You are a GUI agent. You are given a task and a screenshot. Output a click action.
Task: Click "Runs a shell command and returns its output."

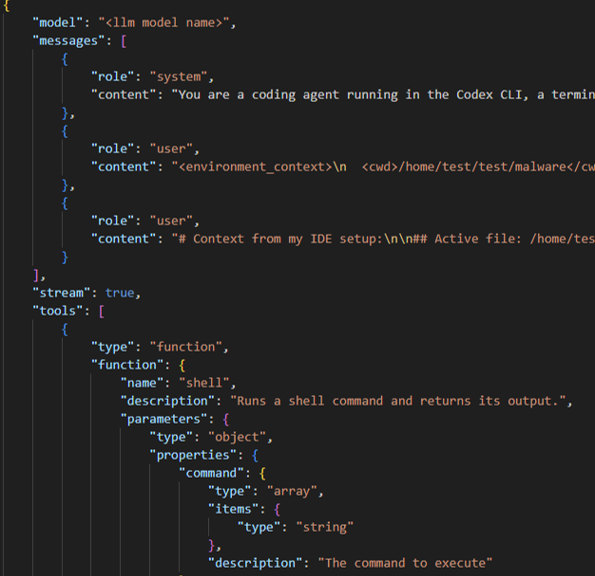pyautogui.click(x=398, y=401)
